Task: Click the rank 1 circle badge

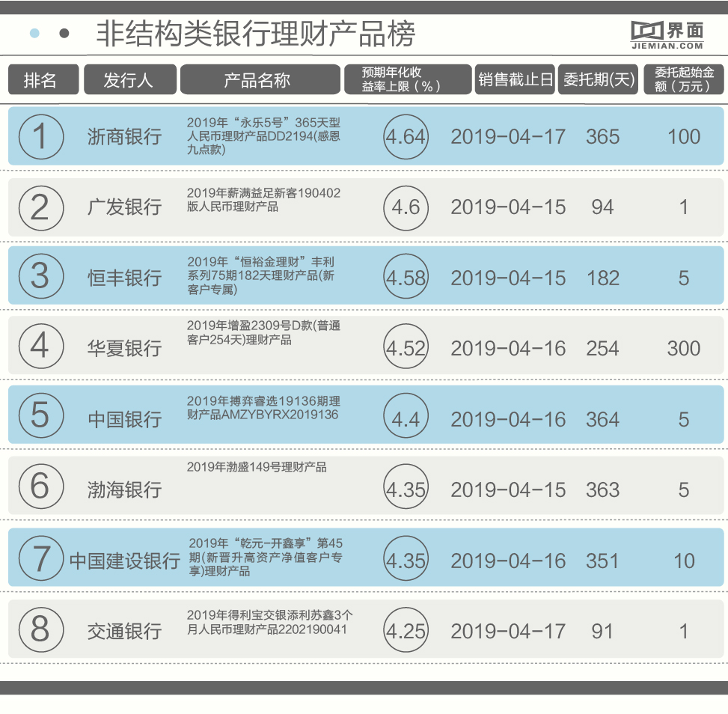Action: pyautogui.click(x=41, y=137)
